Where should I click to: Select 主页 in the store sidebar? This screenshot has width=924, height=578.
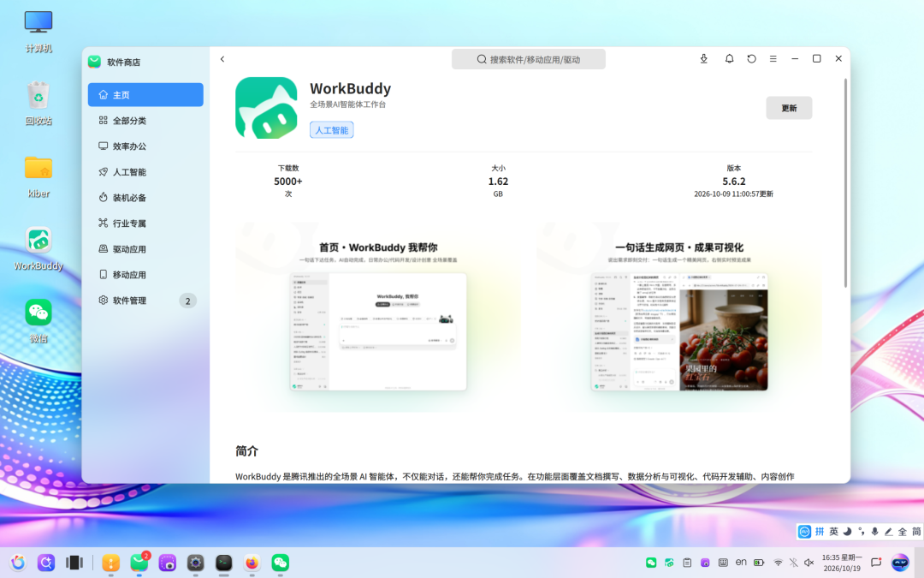(x=145, y=95)
